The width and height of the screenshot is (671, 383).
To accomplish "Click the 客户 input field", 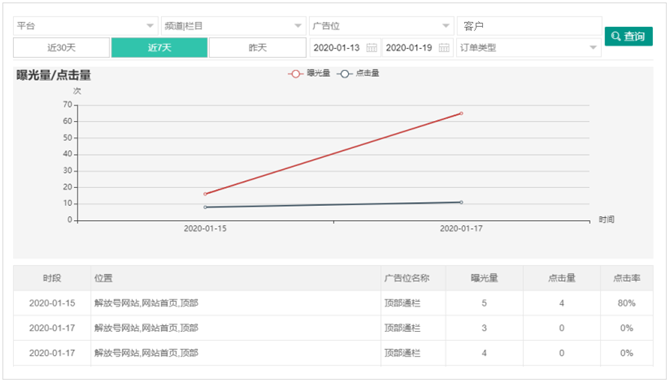I will point(529,26).
